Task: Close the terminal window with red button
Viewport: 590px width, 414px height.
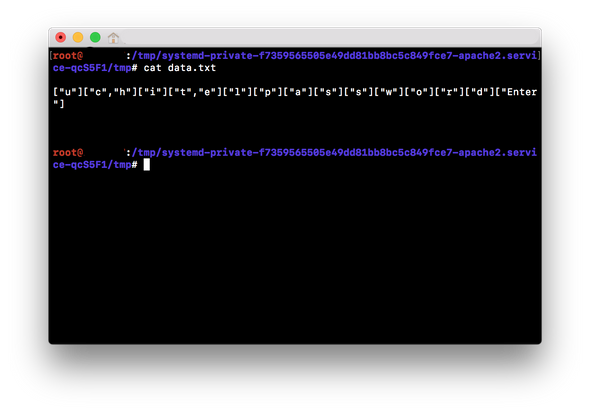Action: click(61, 37)
